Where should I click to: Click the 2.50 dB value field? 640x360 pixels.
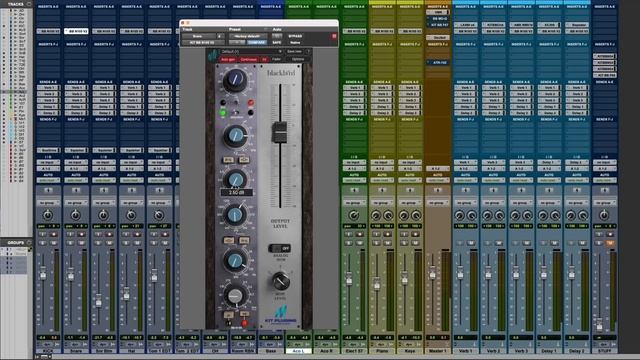pos(236,192)
